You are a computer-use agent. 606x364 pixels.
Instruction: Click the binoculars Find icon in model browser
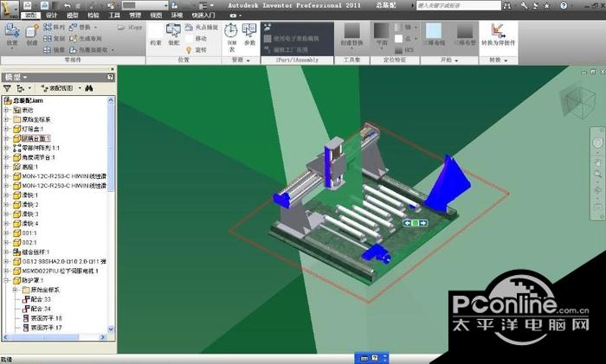click(89, 88)
